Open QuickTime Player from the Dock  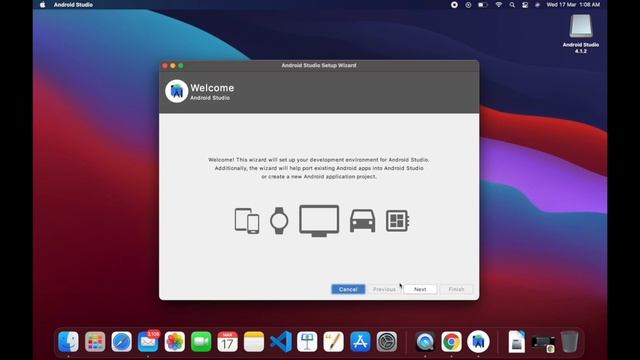coord(425,342)
